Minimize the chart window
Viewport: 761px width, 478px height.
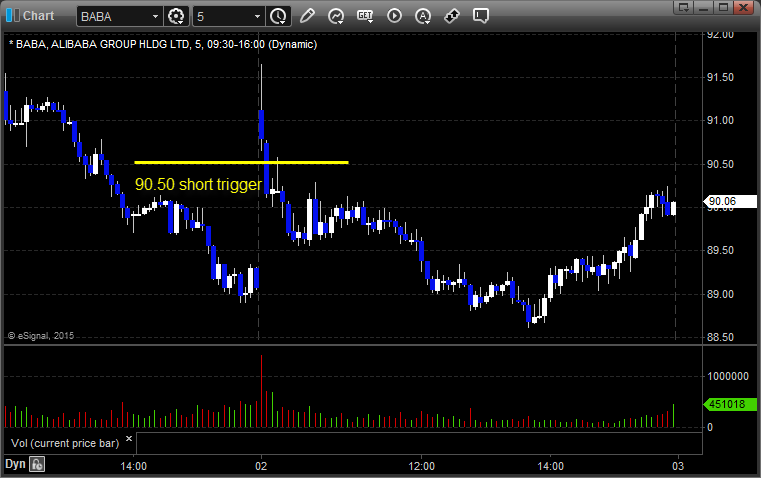pyautogui.click(x=703, y=7)
